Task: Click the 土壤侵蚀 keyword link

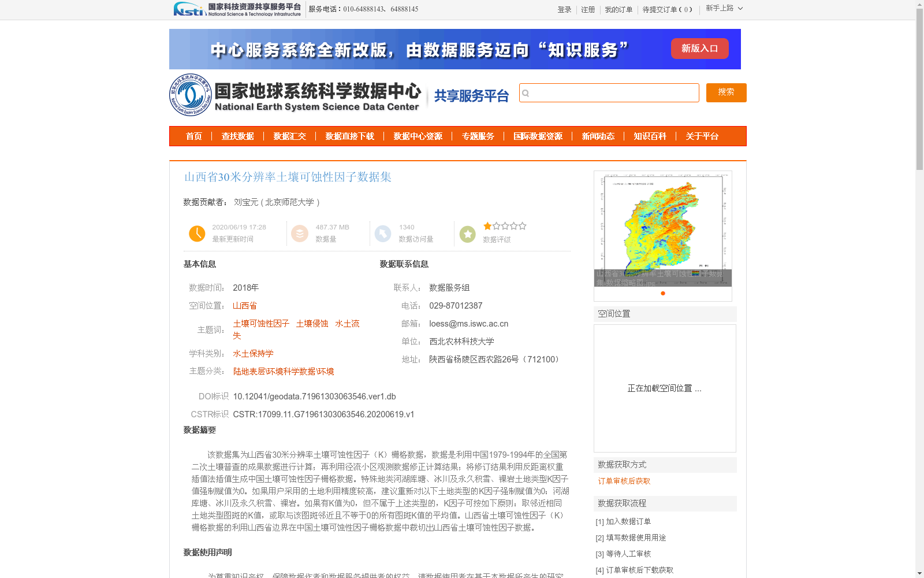Action: (x=312, y=324)
